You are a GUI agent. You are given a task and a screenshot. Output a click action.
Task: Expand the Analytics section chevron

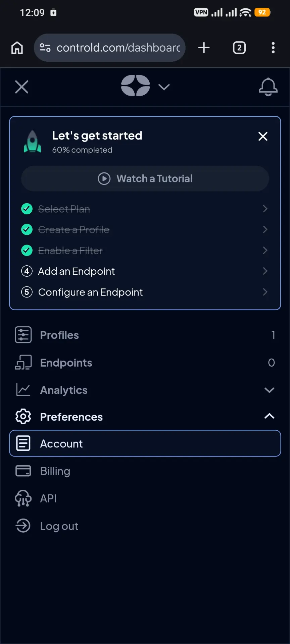tap(269, 390)
